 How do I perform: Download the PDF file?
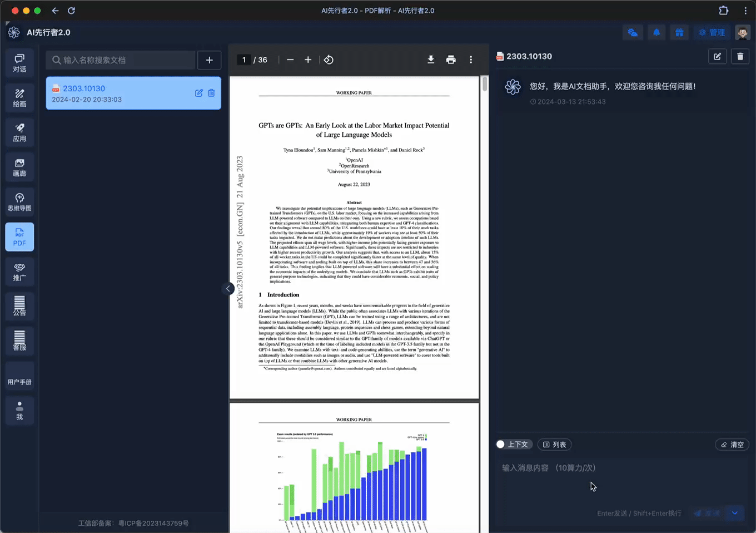tap(431, 60)
